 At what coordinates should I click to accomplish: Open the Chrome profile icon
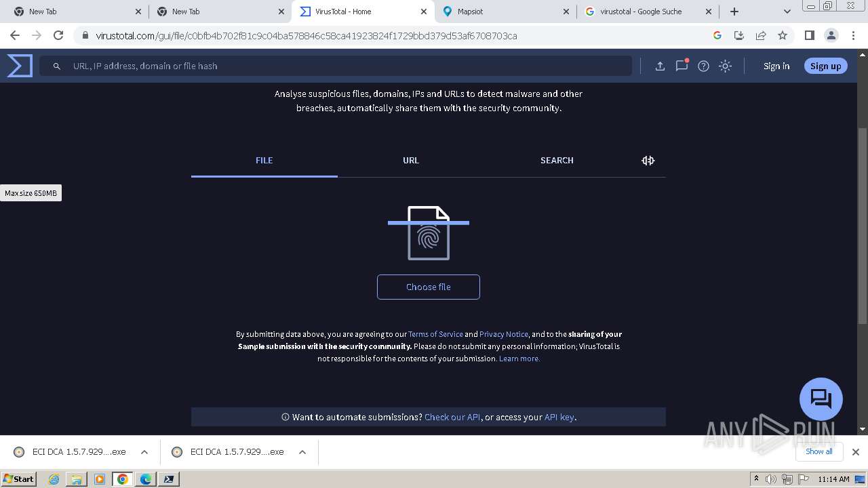coord(831,35)
